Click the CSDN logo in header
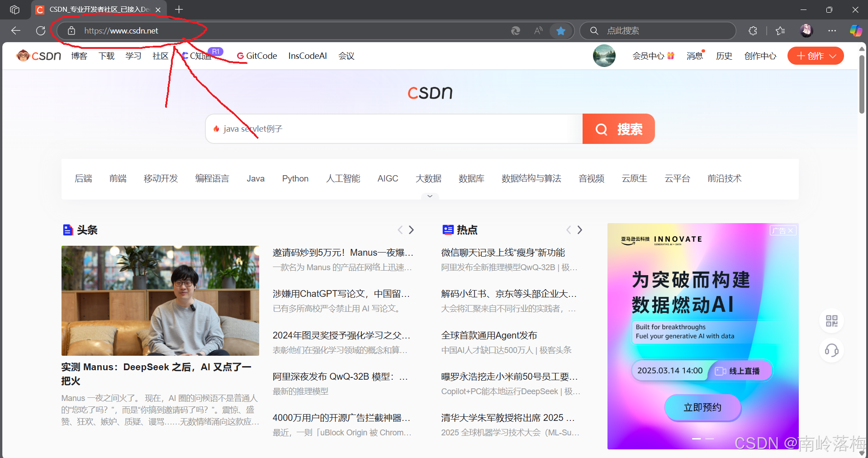Viewport: 868px width, 458px height. click(38, 56)
